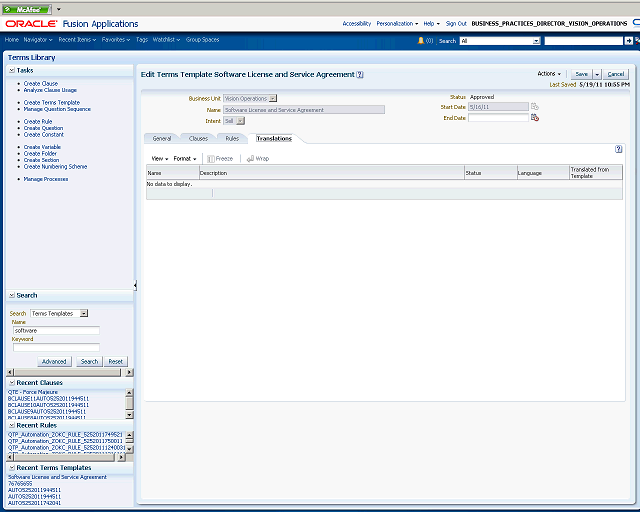Open the Save button dropdown arrow
Image resolution: width=640 pixels, height=512 pixels.
click(597, 74)
